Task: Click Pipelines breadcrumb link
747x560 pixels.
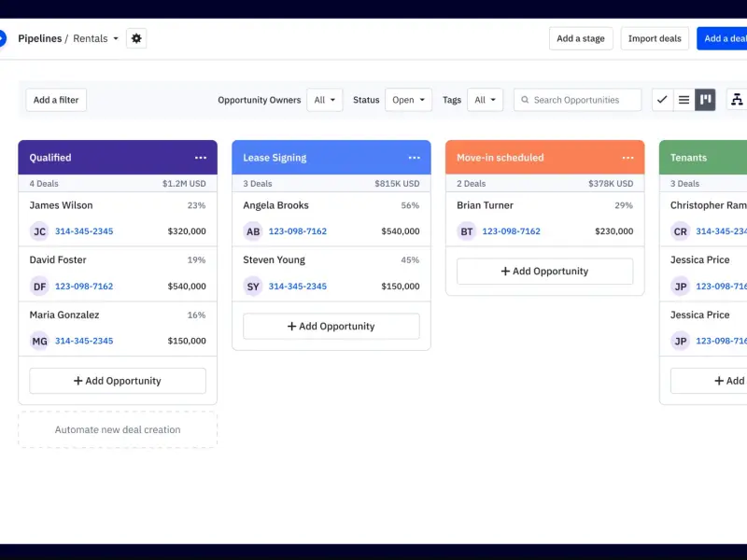Action: point(40,38)
